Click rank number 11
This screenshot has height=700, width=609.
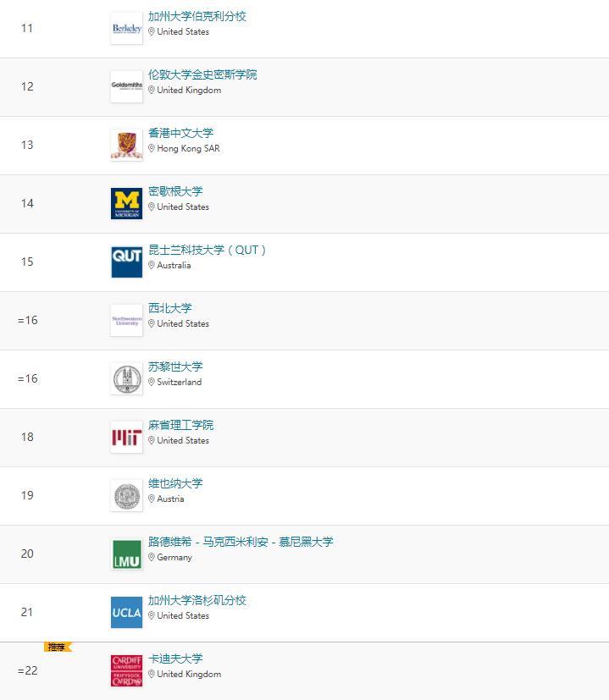click(27, 28)
